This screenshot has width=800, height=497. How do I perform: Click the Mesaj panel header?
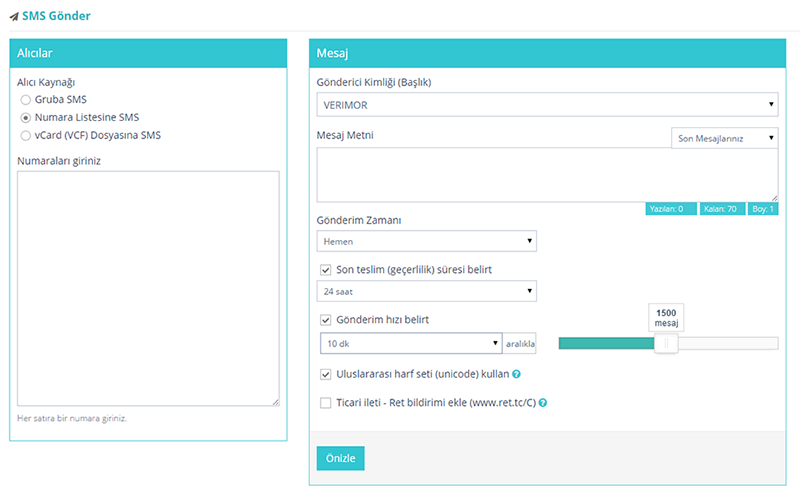pos(547,53)
